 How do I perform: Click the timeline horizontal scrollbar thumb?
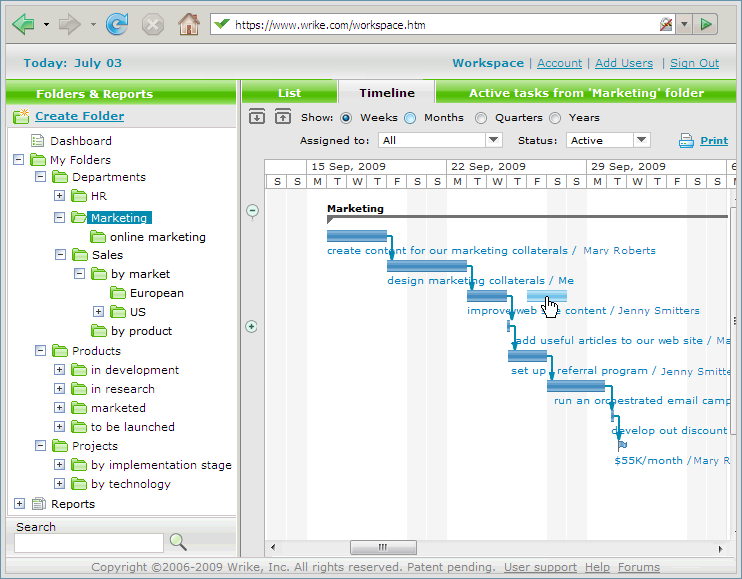pos(383,547)
